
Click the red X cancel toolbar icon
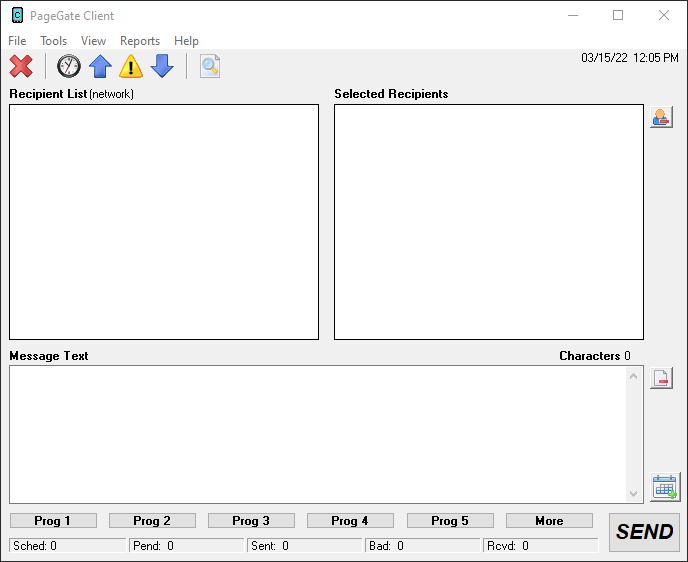click(x=21, y=66)
